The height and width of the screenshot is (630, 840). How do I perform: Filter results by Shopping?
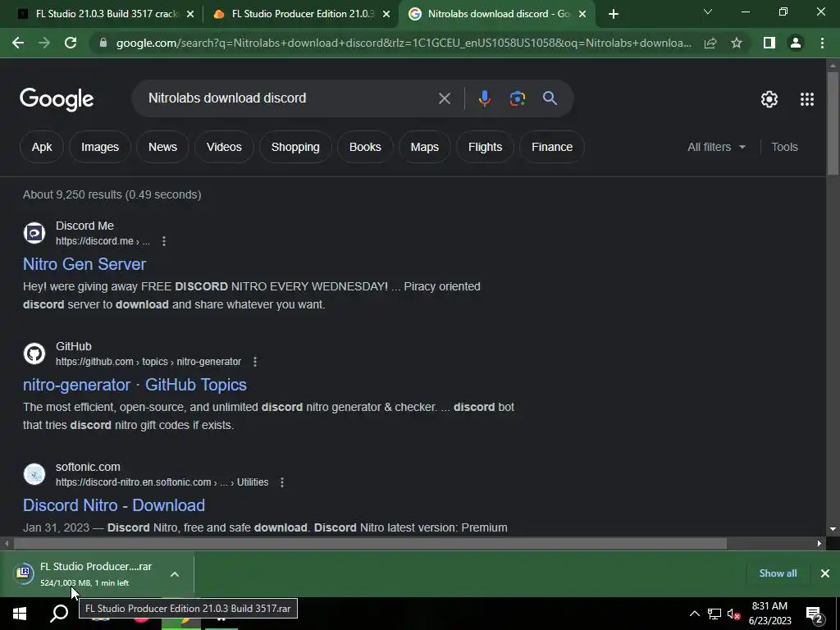point(295,147)
